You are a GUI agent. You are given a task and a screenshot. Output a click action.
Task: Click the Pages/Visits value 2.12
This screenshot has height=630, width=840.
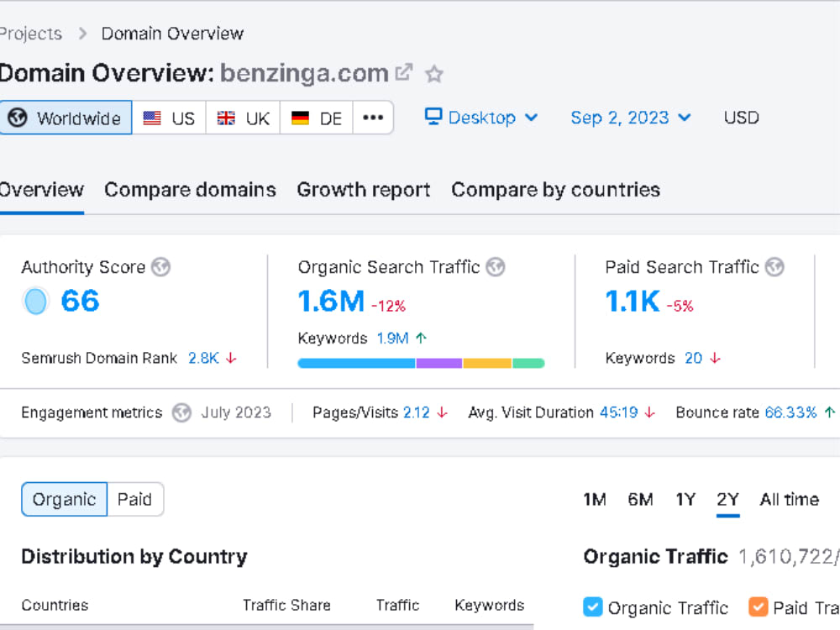click(417, 412)
